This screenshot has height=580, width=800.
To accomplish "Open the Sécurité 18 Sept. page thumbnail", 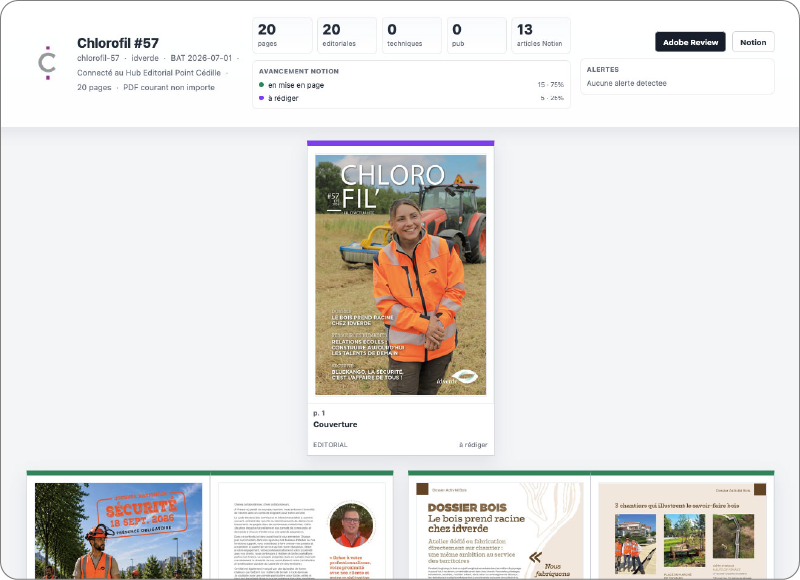I will point(118,531).
